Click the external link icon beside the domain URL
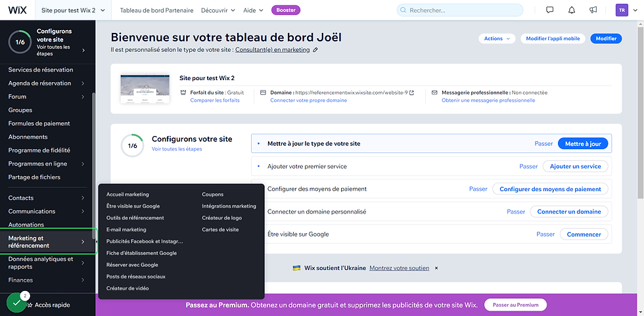644x316 pixels. 412,93
